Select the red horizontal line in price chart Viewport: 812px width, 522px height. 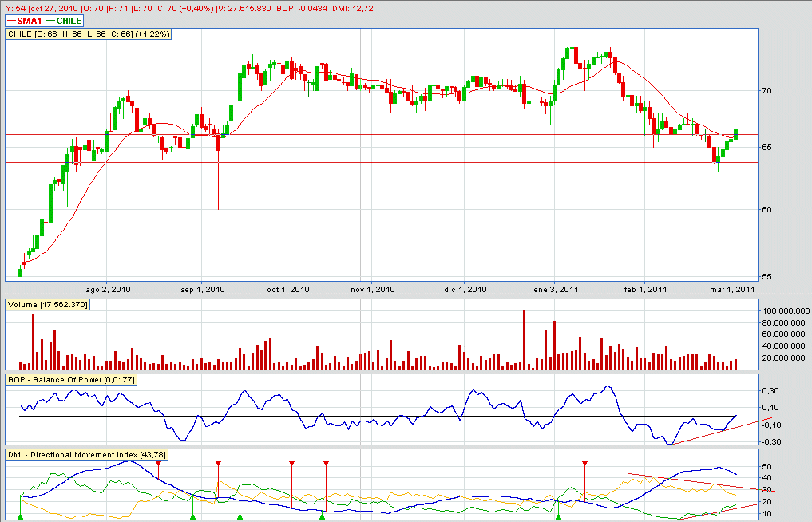click(399, 135)
